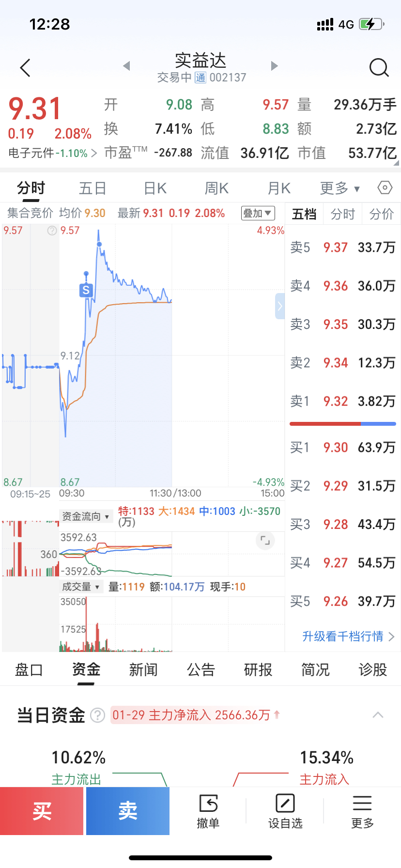The width and height of the screenshot is (401, 868).
Task: Collapse the 当日资金 section chevron
Action: 378,715
